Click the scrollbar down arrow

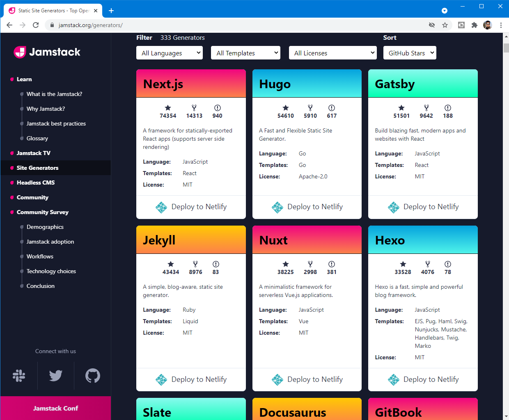pos(506,417)
